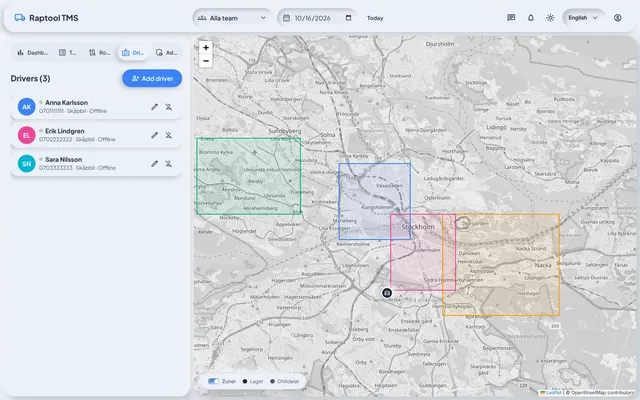
Task: Switch to the Ad... tab
Action: (166, 53)
